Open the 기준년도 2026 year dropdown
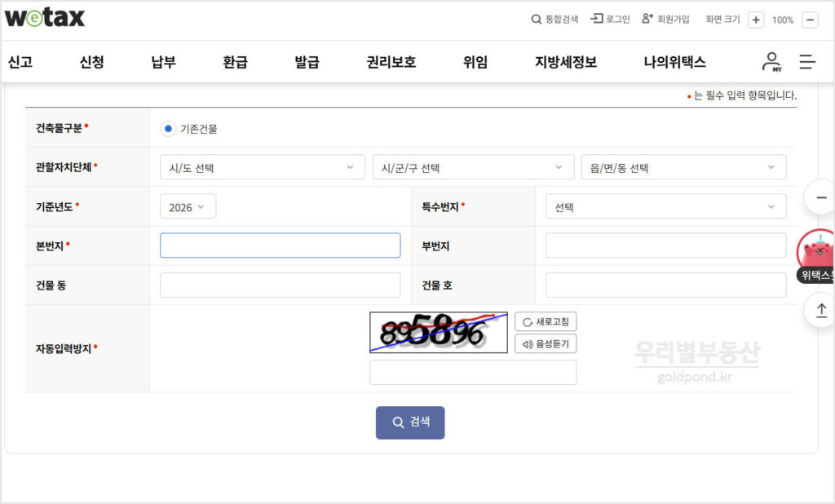Viewport: 835px width, 504px height. click(x=188, y=206)
